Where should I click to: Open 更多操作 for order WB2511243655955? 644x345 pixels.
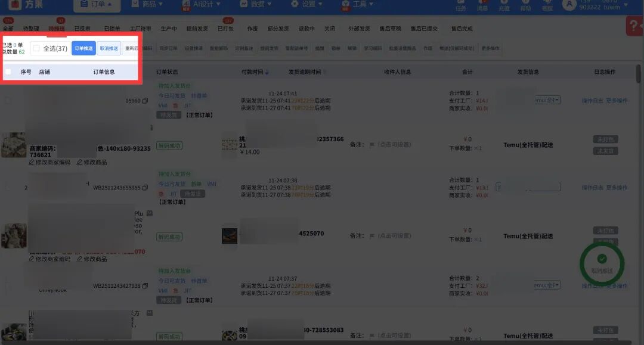click(x=617, y=188)
